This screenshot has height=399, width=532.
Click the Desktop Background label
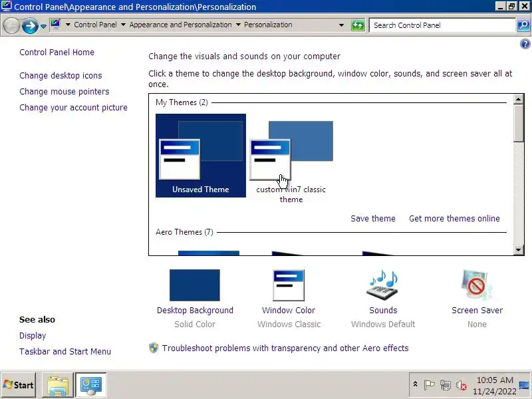click(x=195, y=311)
